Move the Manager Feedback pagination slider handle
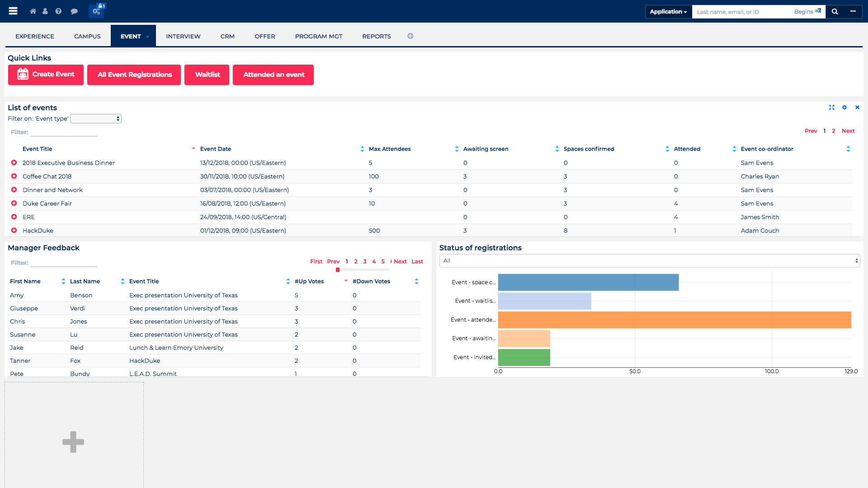The height and width of the screenshot is (488, 868). click(x=338, y=270)
